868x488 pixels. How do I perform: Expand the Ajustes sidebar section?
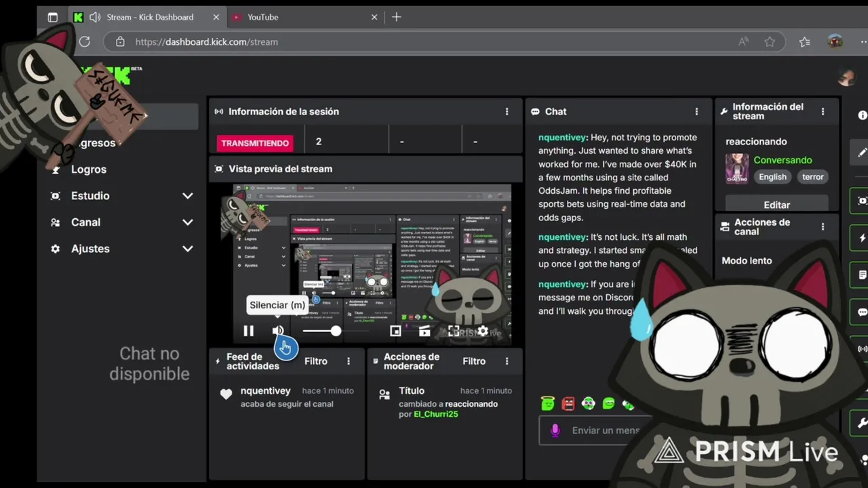point(187,249)
